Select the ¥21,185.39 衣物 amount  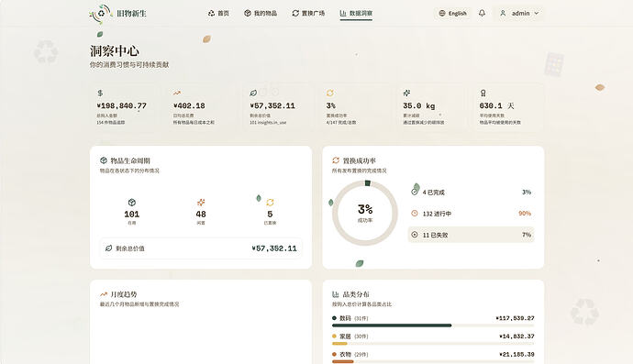(x=516, y=354)
